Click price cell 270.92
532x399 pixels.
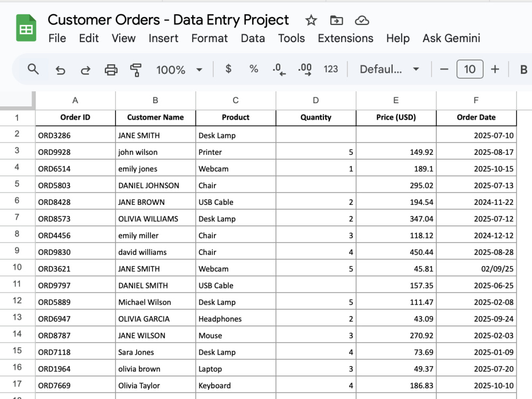pos(396,335)
